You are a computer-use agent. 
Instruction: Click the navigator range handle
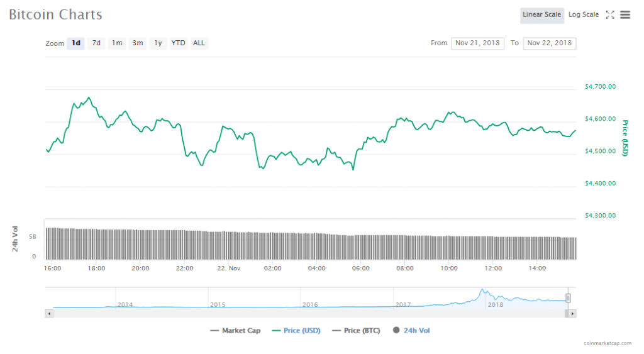coord(568,298)
